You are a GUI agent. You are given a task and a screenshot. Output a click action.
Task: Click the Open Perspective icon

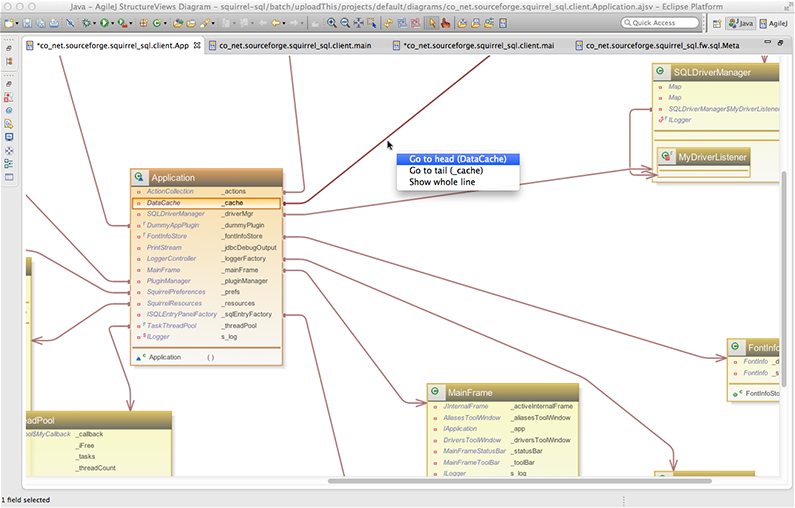[x=717, y=23]
